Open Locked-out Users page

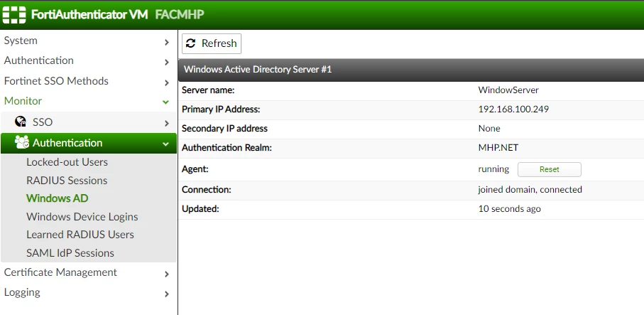click(x=67, y=162)
